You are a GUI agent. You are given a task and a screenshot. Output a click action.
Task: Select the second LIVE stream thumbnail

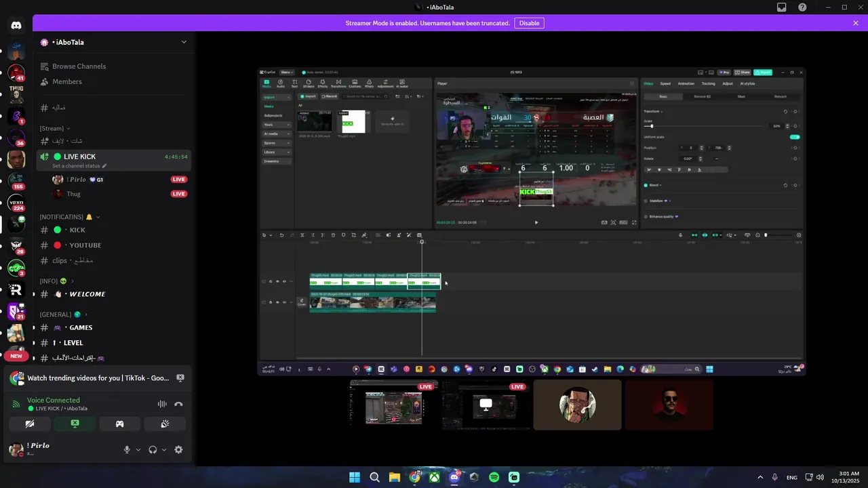[486, 405]
